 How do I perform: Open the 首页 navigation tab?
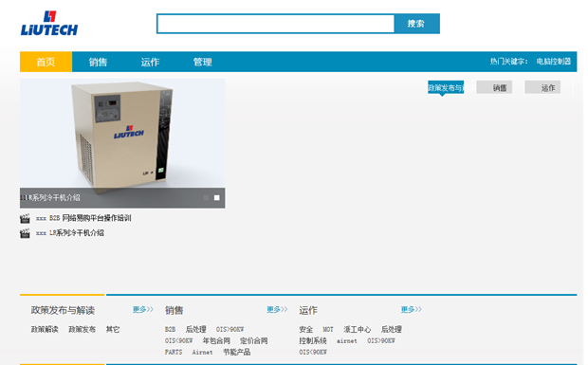(x=46, y=62)
